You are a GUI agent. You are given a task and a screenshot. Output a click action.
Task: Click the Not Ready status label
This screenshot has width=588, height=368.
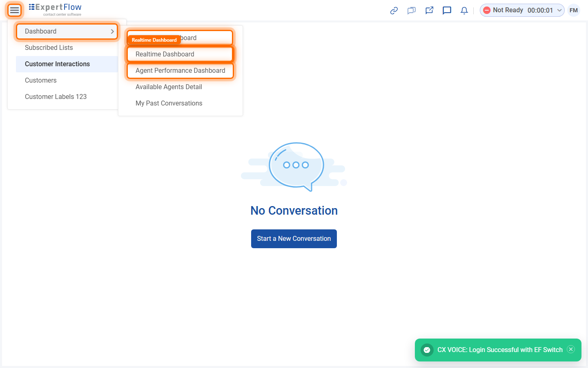[508, 10]
